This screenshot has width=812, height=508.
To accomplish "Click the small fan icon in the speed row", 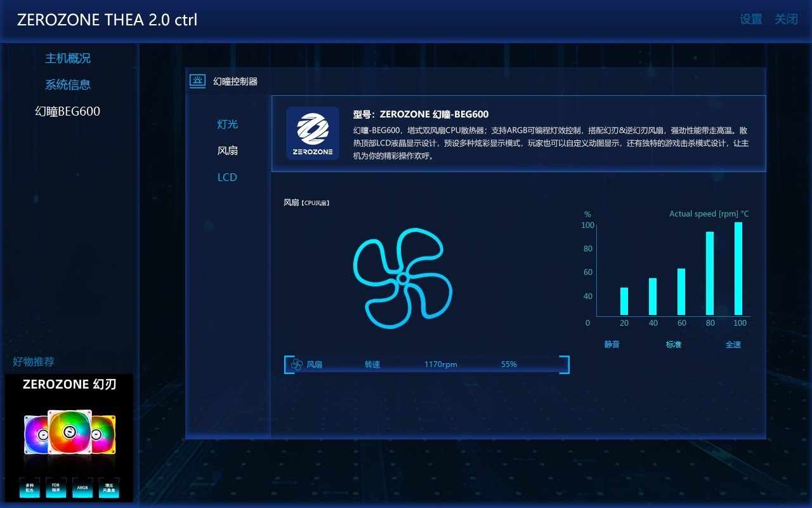I will pyautogui.click(x=296, y=364).
